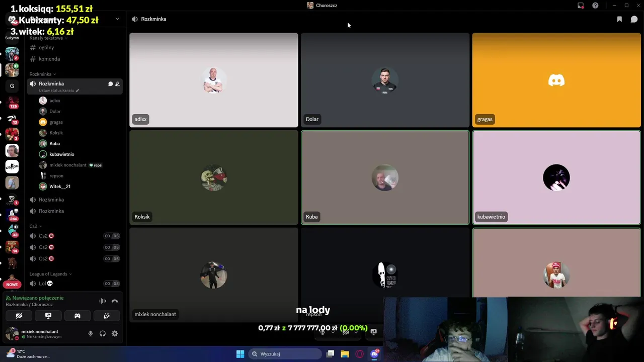Join the first Cs2 voice channel
Viewport: 644px width, 362px height.
click(x=74, y=236)
